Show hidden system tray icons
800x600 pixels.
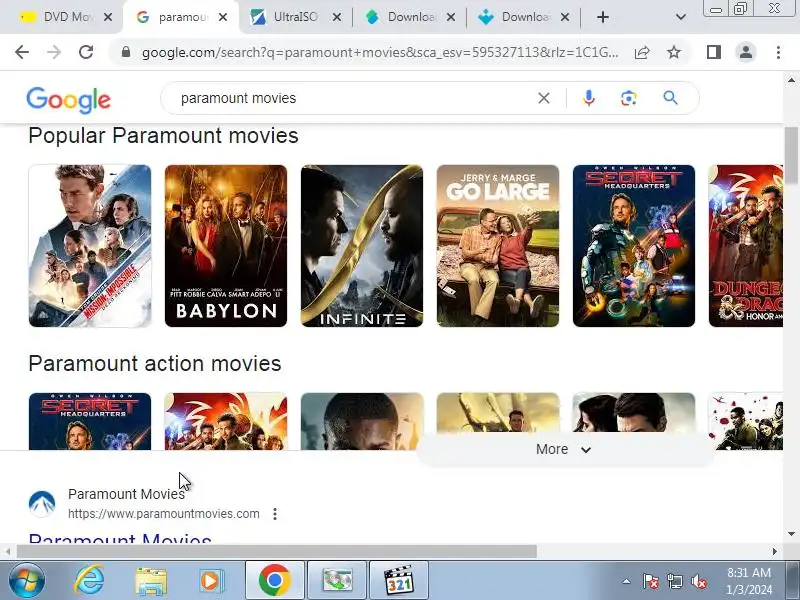[x=626, y=581]
